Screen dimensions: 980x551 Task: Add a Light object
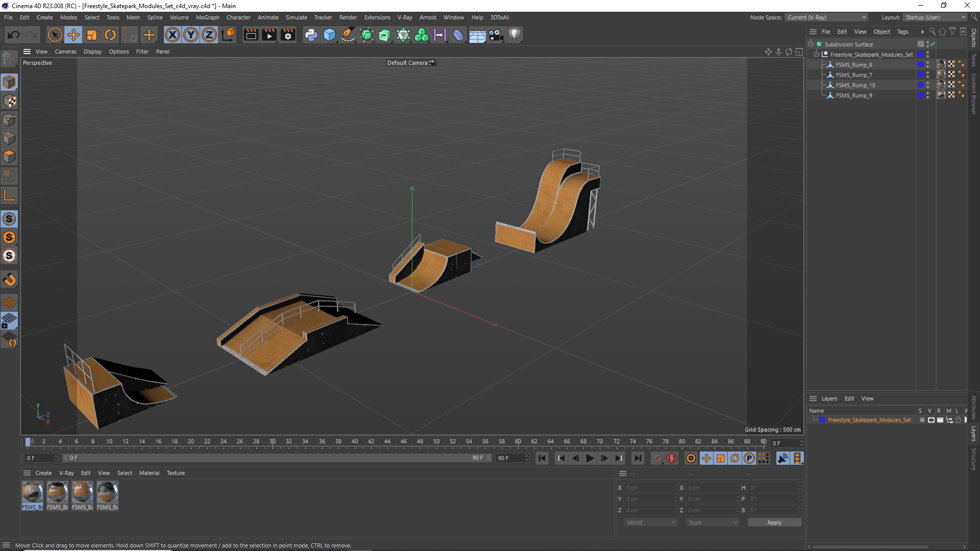[x=514, y=35]
